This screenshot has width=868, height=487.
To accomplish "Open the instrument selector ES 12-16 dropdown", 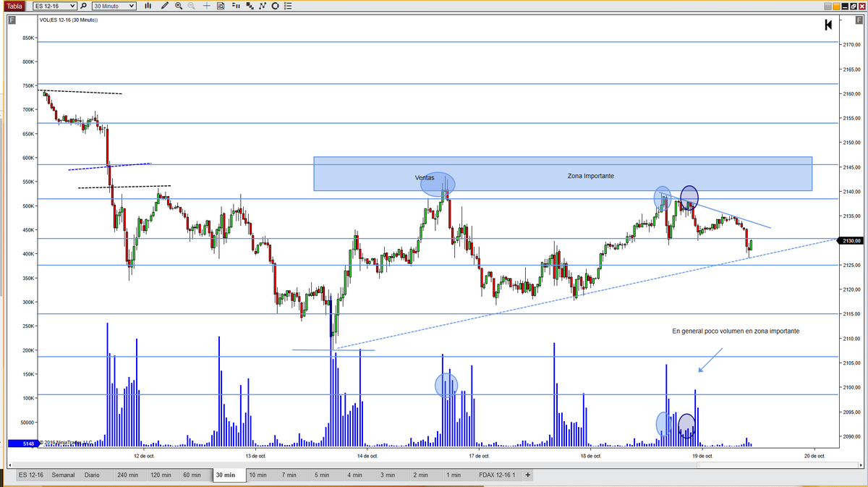I will tap(55, 6).
